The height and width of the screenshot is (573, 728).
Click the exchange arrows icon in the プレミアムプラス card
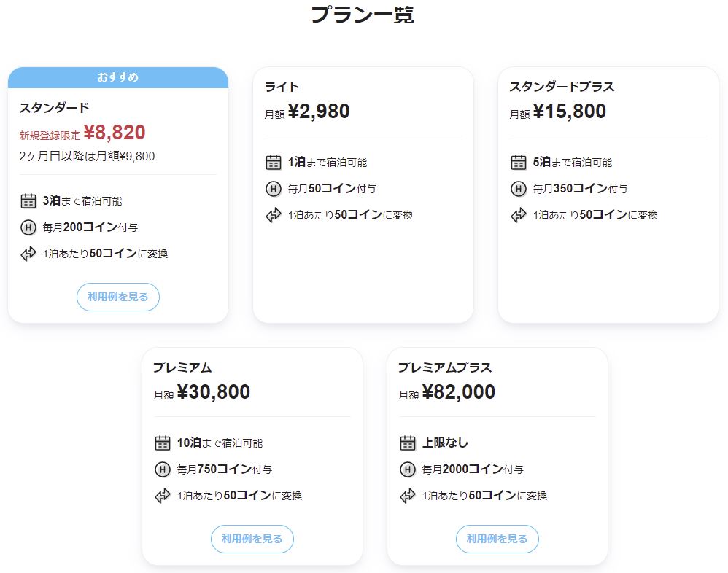[408, 496]
